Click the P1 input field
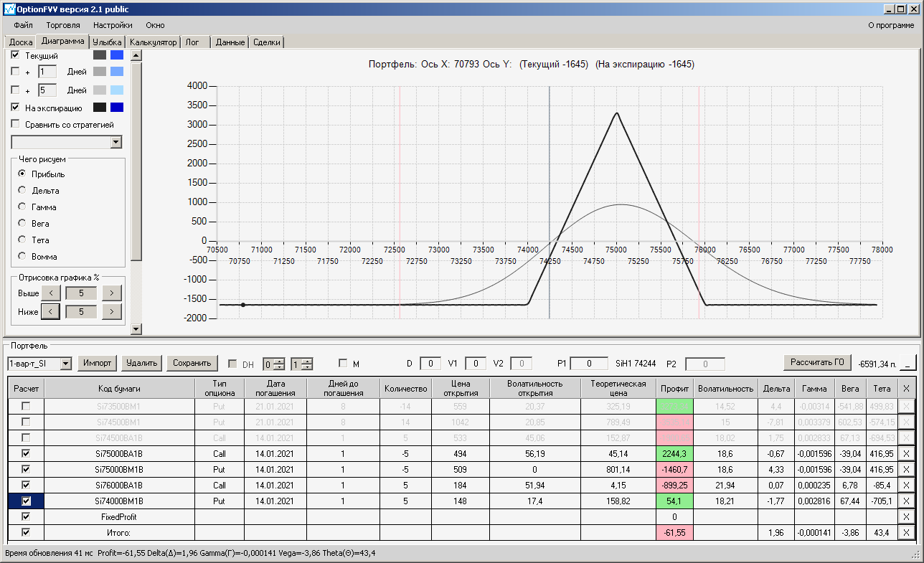This screenshot has height=563, width=924. pos(589,364)
